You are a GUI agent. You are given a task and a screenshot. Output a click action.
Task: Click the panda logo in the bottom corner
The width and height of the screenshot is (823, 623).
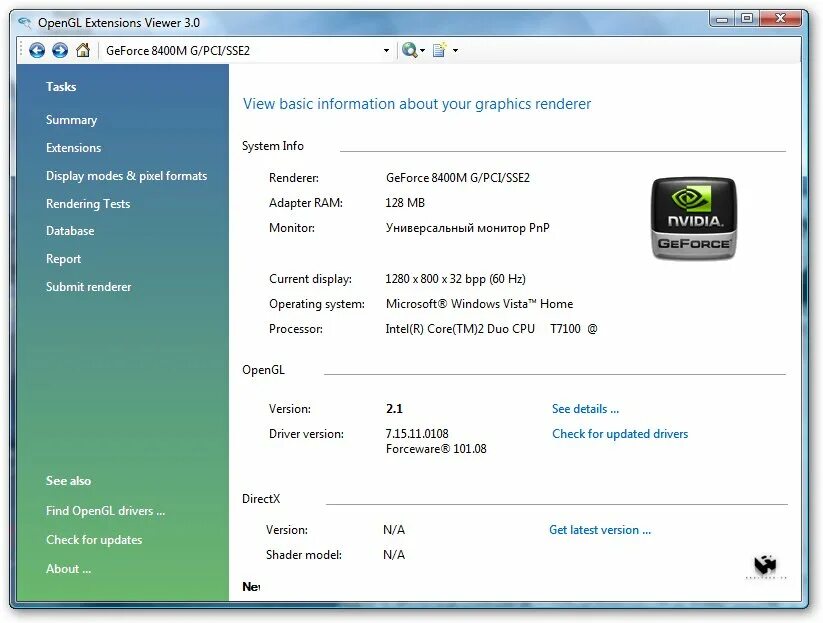click(765, 566)
